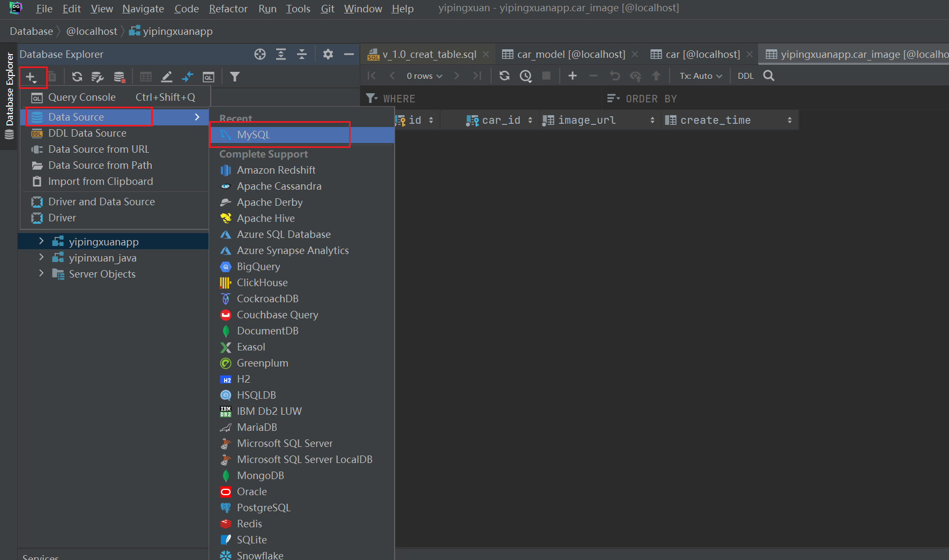Open Database Explorer gear options
949x560 pixels.
pos(328,54)
